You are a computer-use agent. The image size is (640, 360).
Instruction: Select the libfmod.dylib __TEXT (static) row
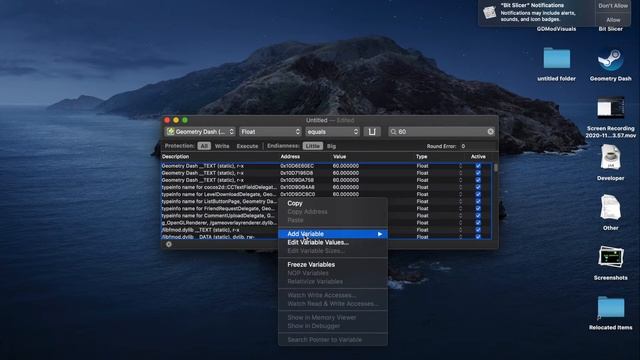[220, 230]
